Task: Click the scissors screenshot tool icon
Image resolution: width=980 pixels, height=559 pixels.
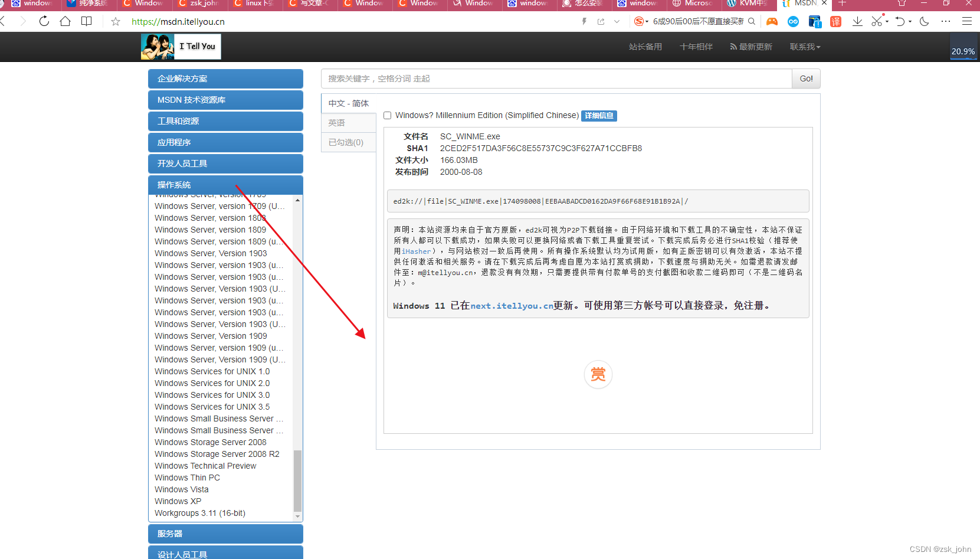Action: 877,21
